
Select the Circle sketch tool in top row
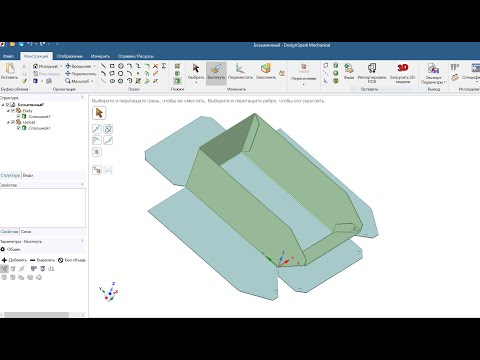(121, 66)
